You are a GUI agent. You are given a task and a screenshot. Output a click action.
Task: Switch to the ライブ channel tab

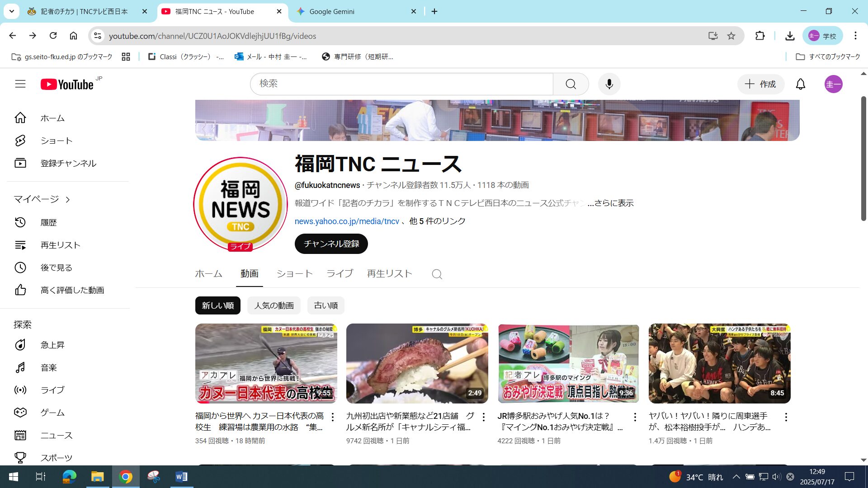point(340,274)
